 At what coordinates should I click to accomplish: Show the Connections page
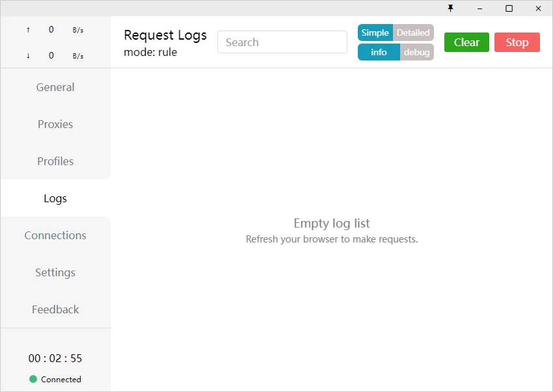pyautogui.click(x=55, y=235)
